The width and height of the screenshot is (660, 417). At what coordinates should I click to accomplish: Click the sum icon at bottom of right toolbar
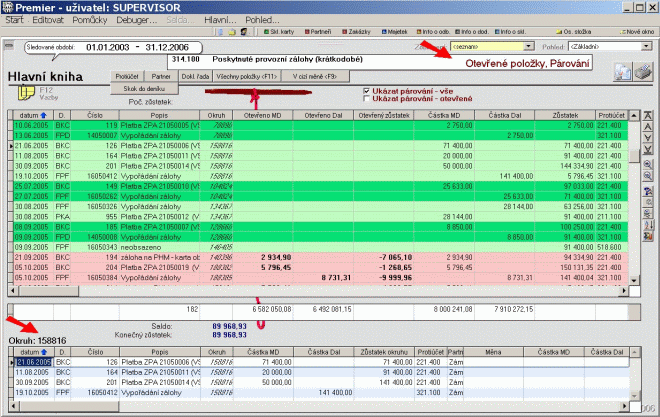coord(648,236)
